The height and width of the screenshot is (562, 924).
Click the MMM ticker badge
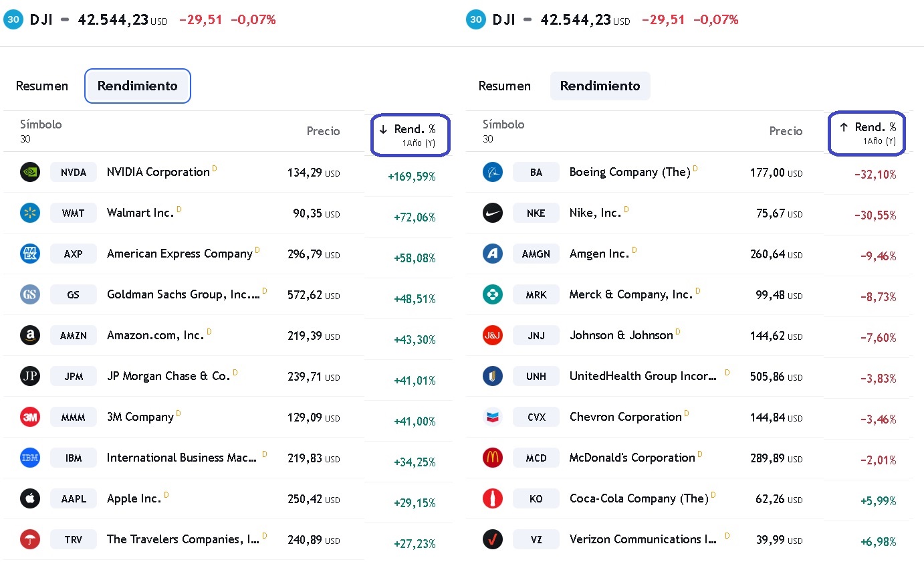click(74, 417)
